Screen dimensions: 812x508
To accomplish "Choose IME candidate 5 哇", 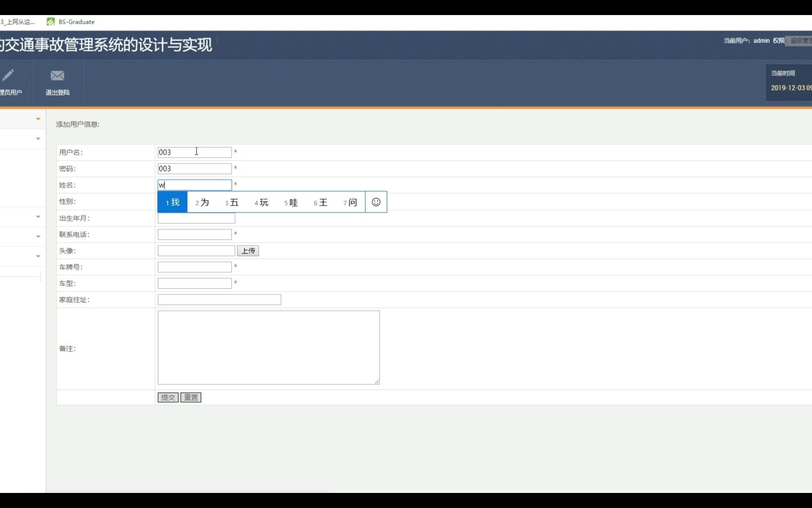I will point(291,202).
